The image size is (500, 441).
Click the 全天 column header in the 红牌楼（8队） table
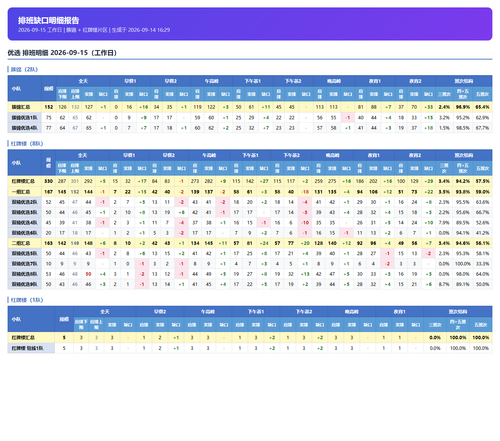[x=82, y=155]
